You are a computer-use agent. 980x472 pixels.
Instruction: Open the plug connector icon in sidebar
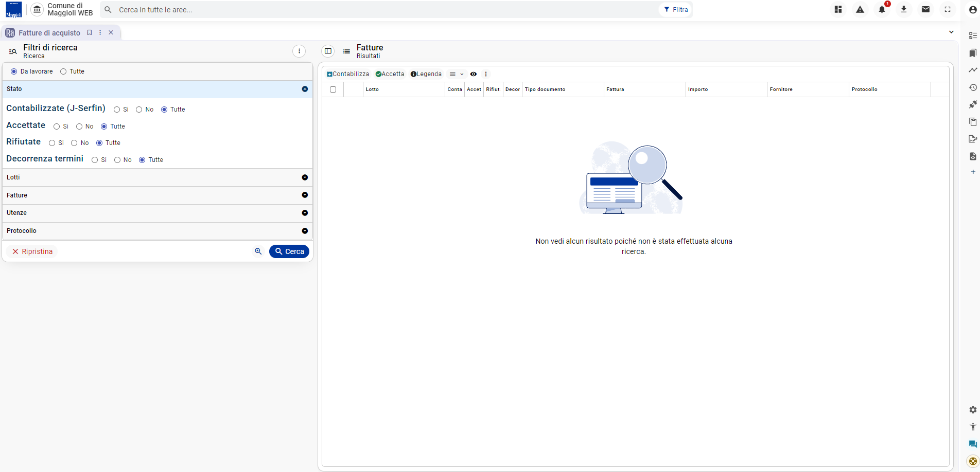pos(973,104)
